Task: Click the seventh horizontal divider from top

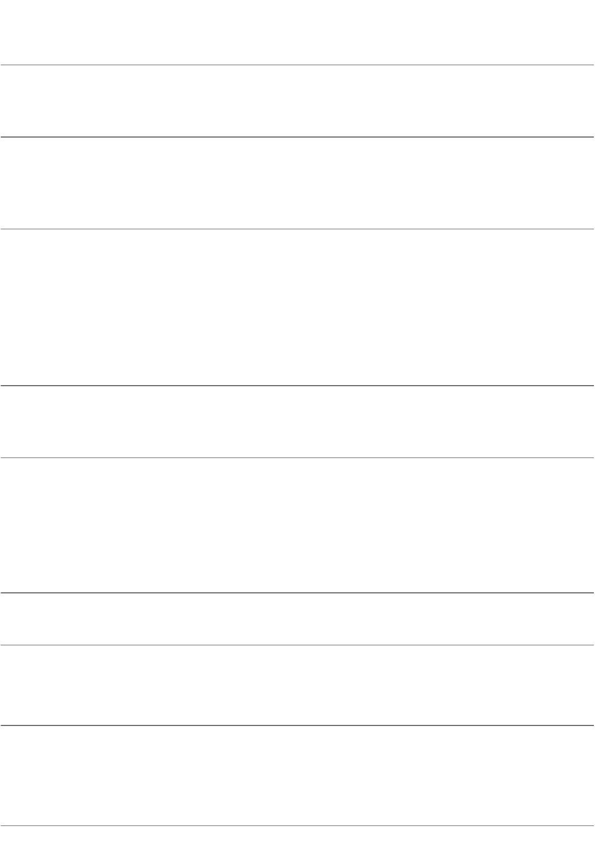Action: (x=297, y=645)
